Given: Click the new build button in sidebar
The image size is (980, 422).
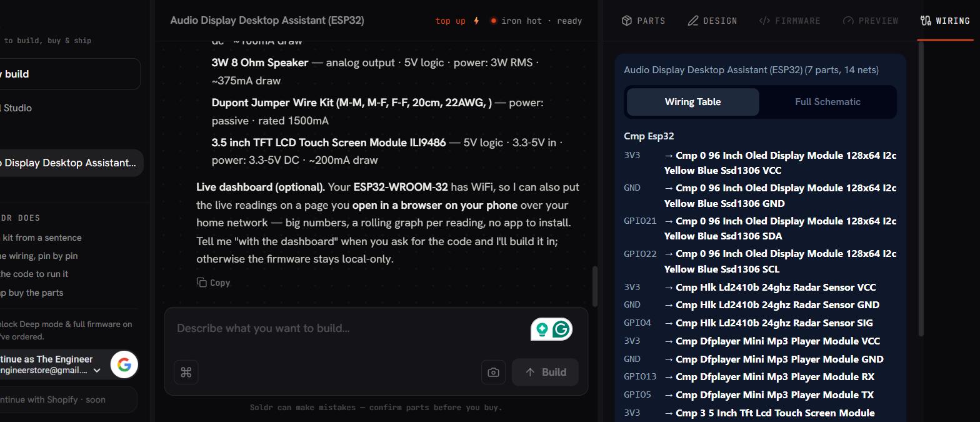Looking at the screenshot, I should (69, 74).
